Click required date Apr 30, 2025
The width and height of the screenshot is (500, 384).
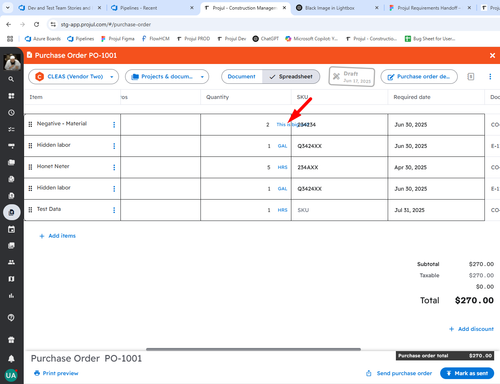point(410,167)
